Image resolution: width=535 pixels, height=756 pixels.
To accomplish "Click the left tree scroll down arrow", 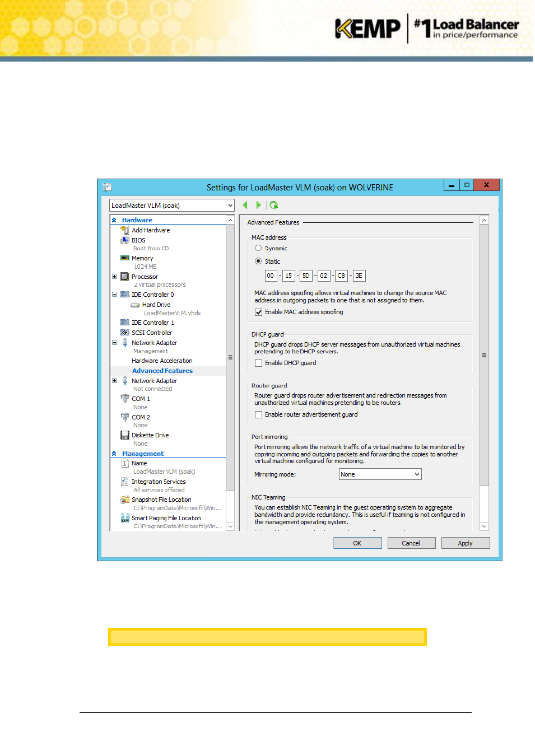I will 230,526.
